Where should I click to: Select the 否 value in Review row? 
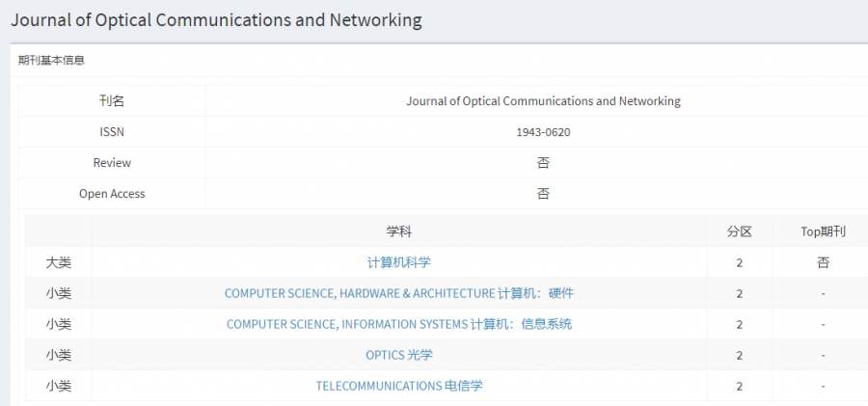click(543, 163)
